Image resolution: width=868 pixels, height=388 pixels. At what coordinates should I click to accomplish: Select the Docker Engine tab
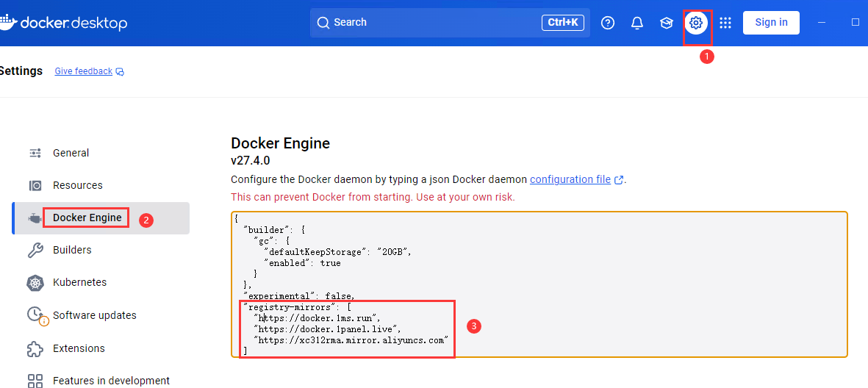click(101, 218)
